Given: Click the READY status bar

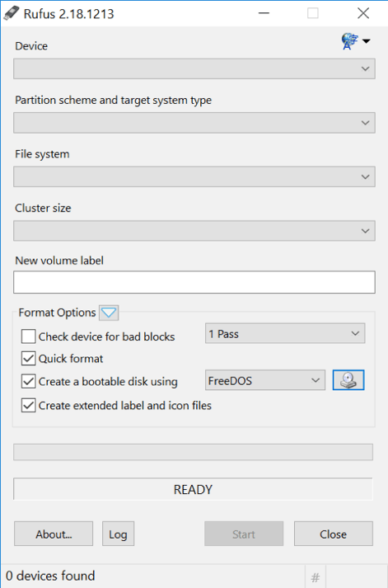Looking at the screenshot, I should tap(194, 489).
